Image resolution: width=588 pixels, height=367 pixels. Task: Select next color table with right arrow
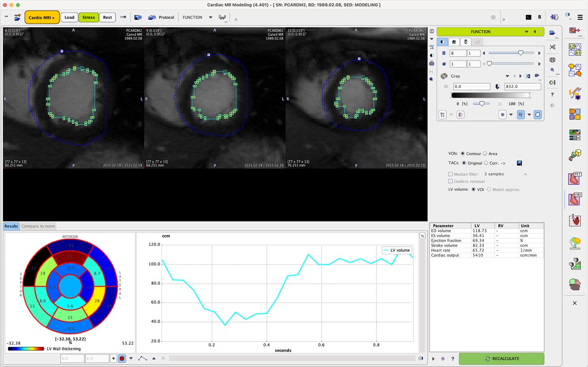click(x=521, y=76)
